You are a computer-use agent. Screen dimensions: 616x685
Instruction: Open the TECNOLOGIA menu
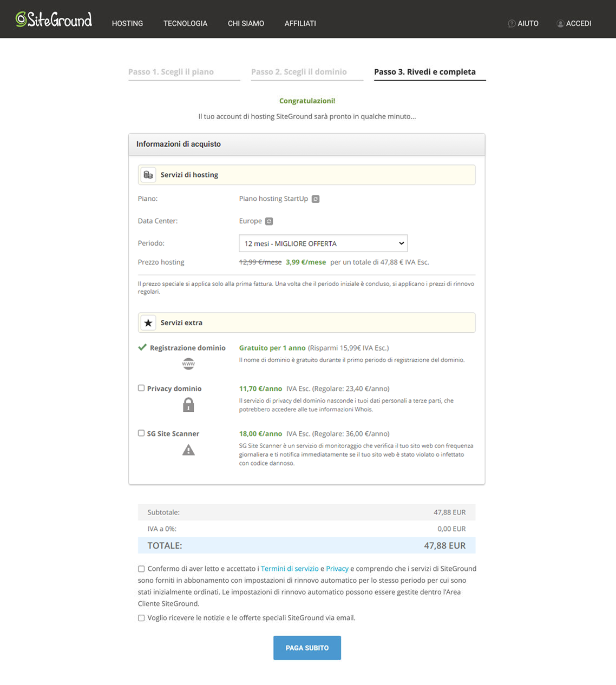click(x=186, y=23)
